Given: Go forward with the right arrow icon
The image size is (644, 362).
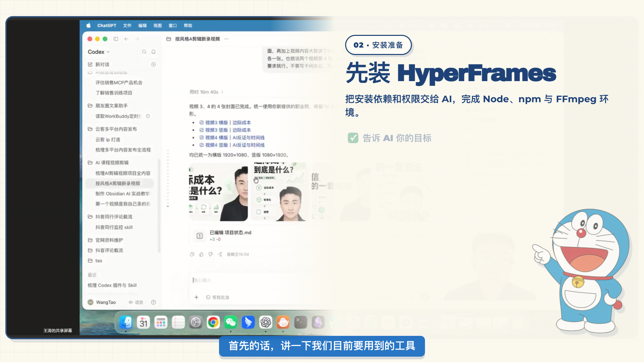Looking at the screenshot, I should 137,39.
